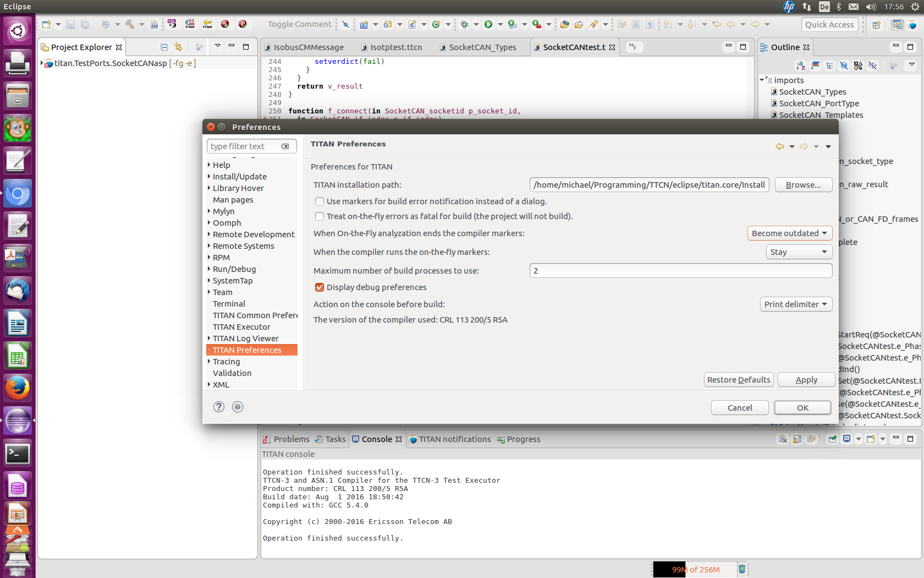Click the Quick Access search box
The image size is (924, 578).
pyautogui.click(x=829, y=25)
